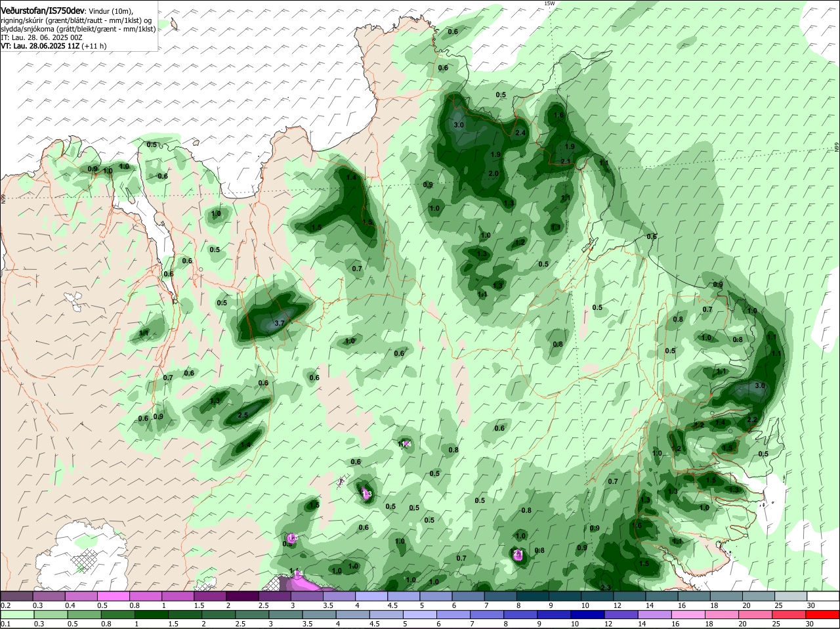This screenshot has height=629, width=840.
Task: Click the IT: Lau. 28. 06. 2025 00Z line
Action: click(41, 37)
